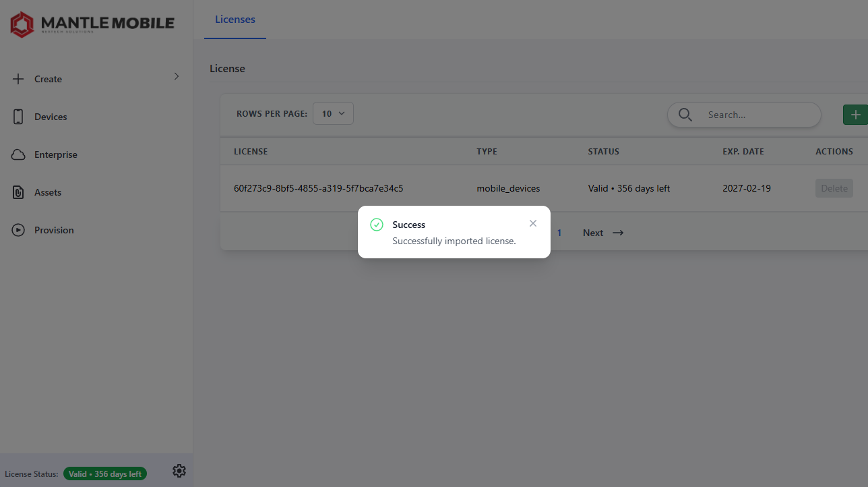
Task: Open the Assets section
Action: point(48,192)
